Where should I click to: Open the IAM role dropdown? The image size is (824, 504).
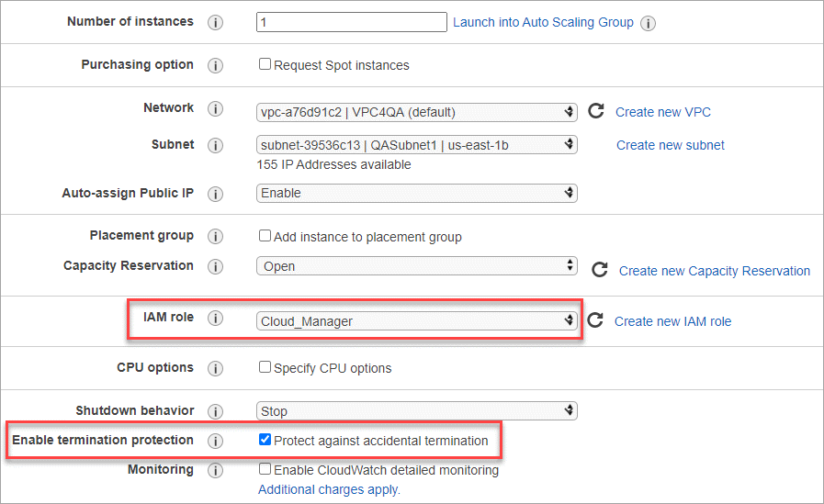[x=416, y=321]
